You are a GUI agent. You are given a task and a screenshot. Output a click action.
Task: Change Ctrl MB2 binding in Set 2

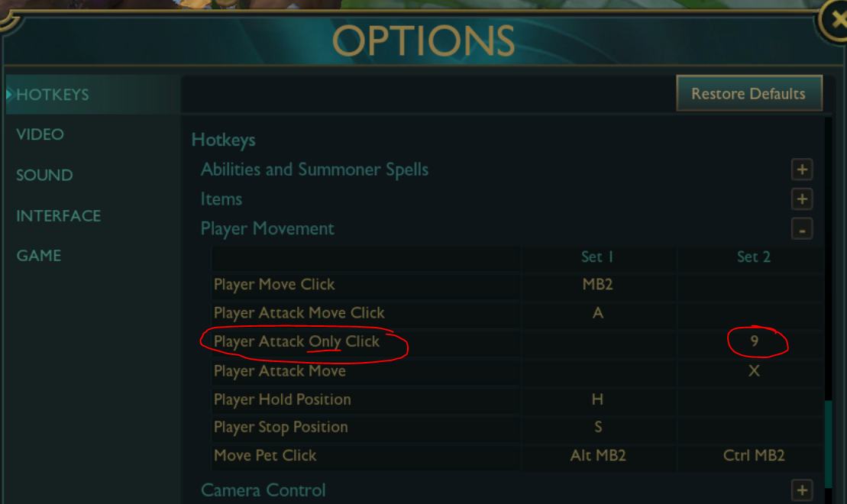click(x=754, y=456)
